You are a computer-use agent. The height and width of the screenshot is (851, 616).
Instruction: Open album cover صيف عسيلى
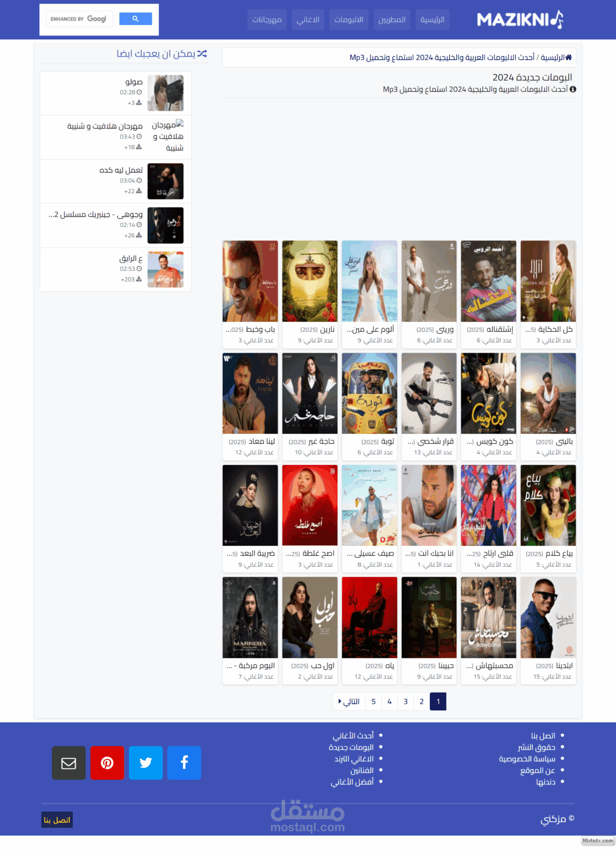pyautogui.click(x=369, y=505)
